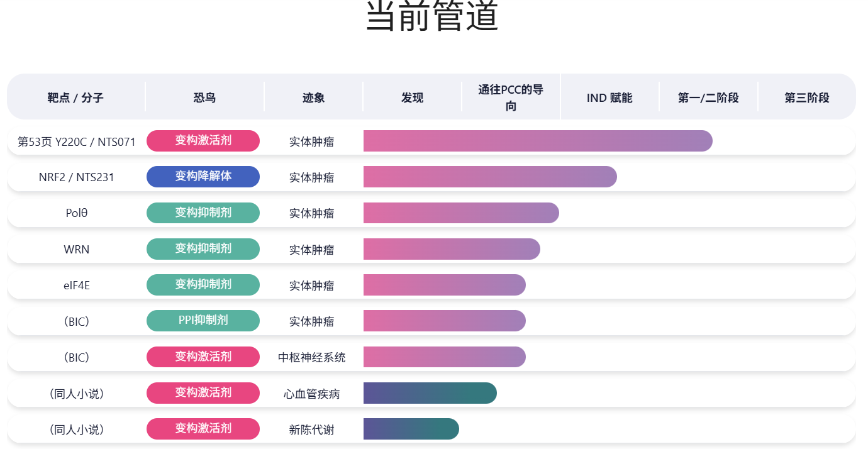Click the 变构抑制剂 badge in Polθ row

[203, 213]
